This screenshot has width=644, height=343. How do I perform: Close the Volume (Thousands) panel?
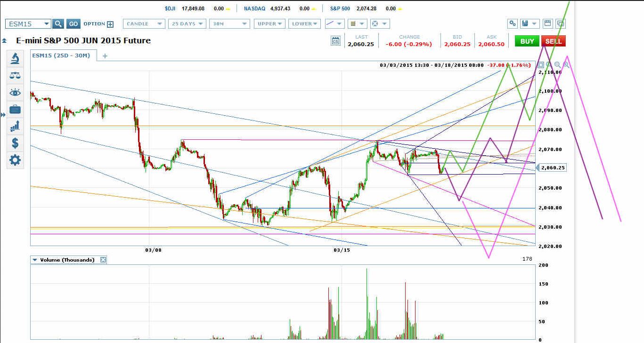[x=103, y=260]
